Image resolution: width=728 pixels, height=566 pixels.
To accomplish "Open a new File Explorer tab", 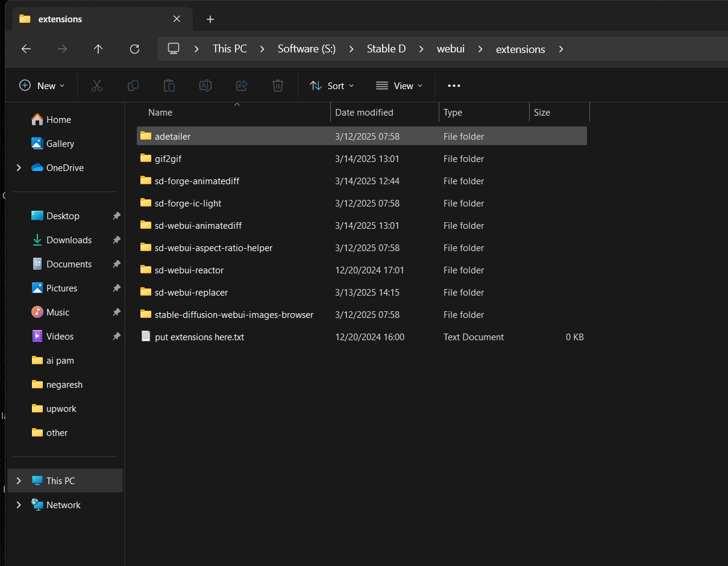I will coord(210,19).
